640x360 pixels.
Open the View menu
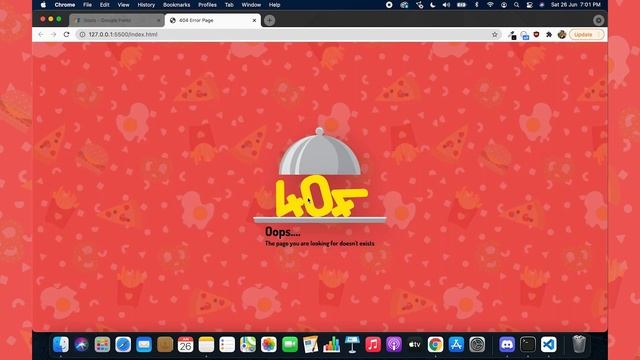123,5
